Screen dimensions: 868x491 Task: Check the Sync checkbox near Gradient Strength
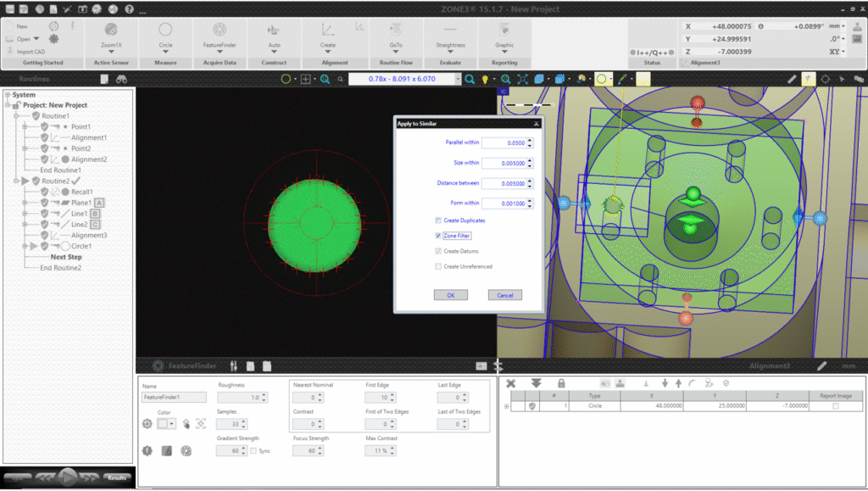click(253, 450)
